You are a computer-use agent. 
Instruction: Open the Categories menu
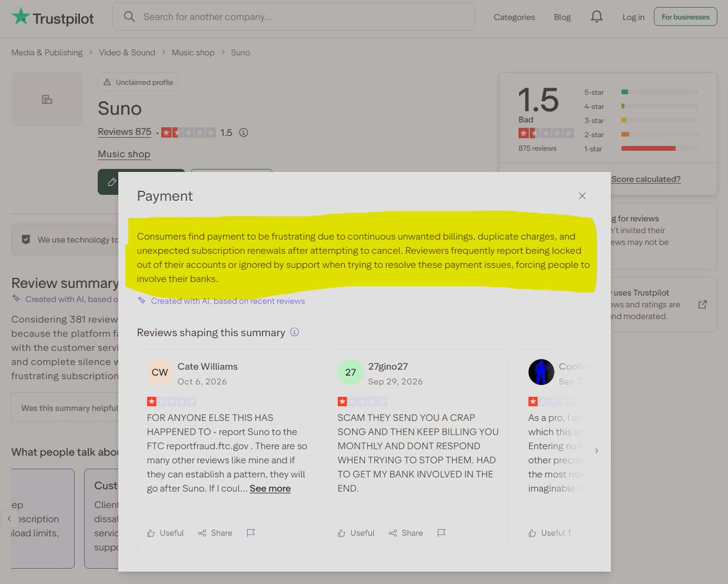point(514,17)
